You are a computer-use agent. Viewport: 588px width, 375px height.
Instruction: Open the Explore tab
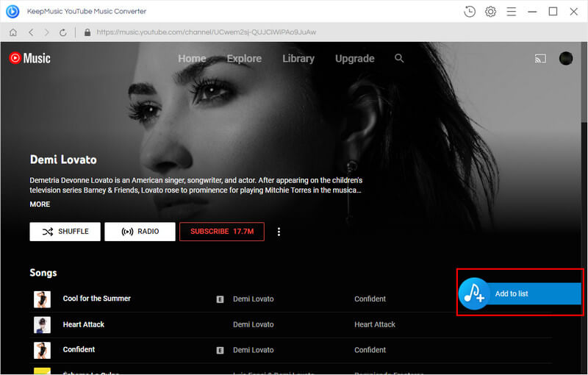click(x=244, y=59)
